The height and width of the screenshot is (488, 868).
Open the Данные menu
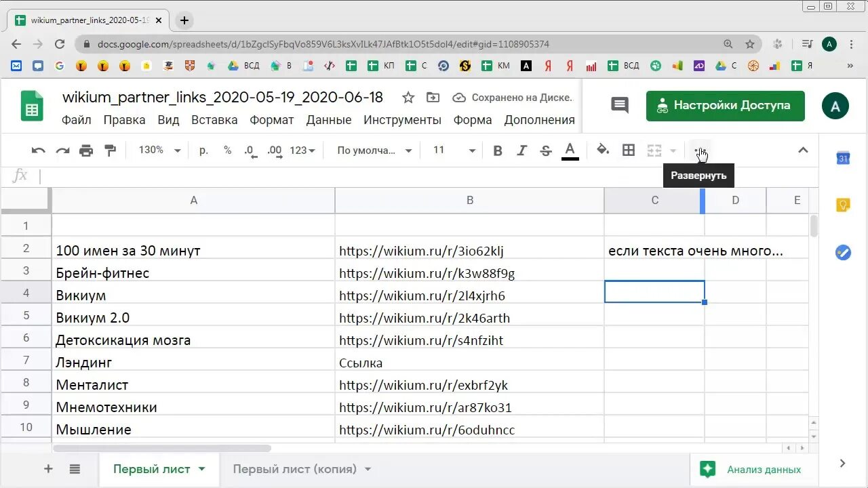(329, 120)
